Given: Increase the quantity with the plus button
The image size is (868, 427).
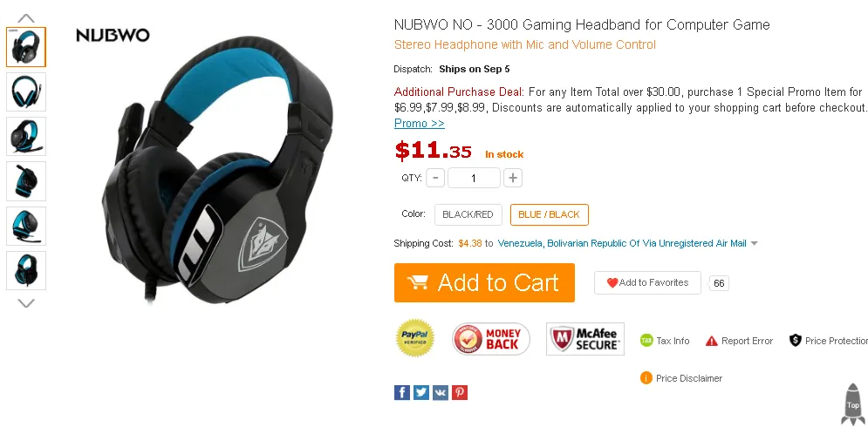Looking at the screenshot, I should tap(513, 178).
